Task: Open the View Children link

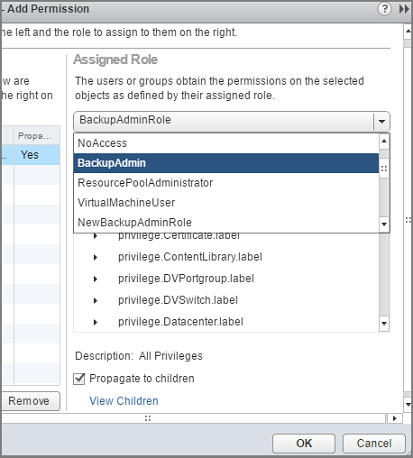Action: (x=124, y=401)
